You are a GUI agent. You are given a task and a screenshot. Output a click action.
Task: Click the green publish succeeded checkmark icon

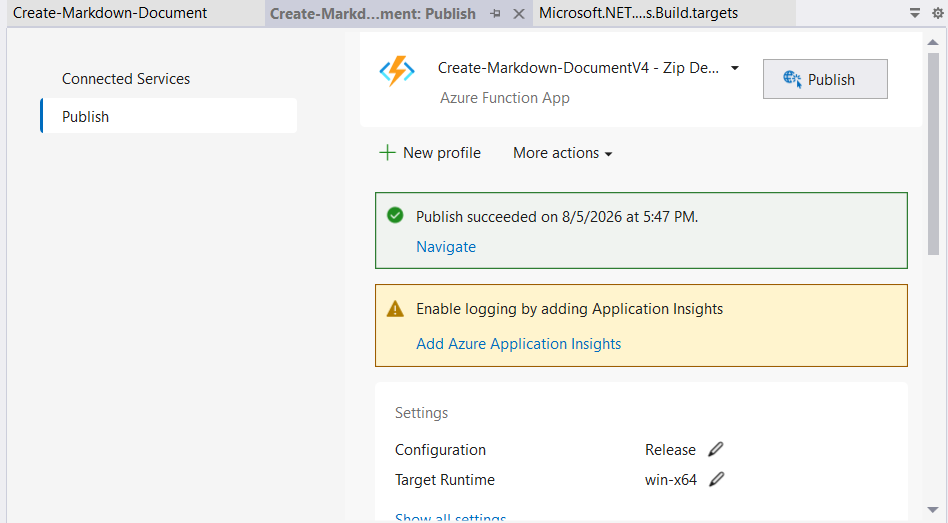pyautogui.click(x=395, y=215)
